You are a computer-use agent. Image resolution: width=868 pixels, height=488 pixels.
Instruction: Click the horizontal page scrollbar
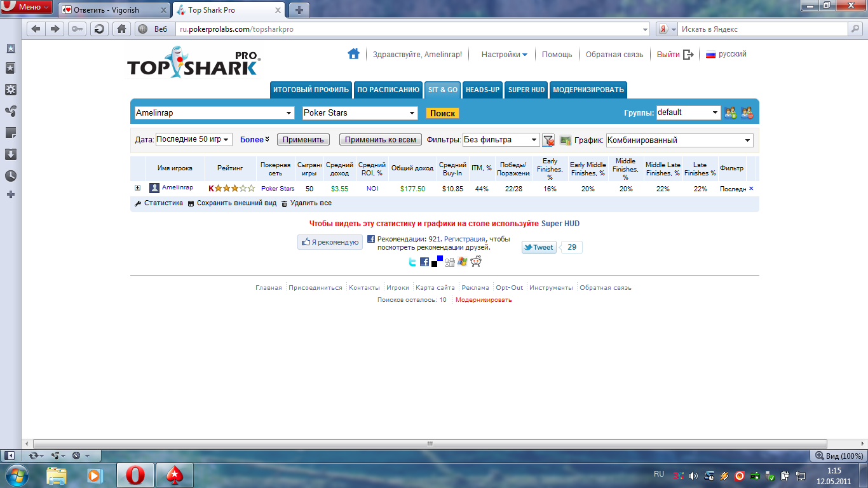pyautogui.click(x=430, y=444)
